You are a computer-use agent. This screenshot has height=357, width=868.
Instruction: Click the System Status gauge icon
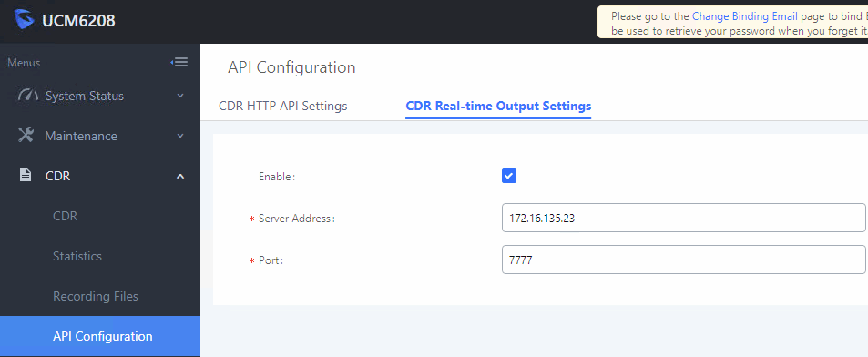(x=27, y=96)
